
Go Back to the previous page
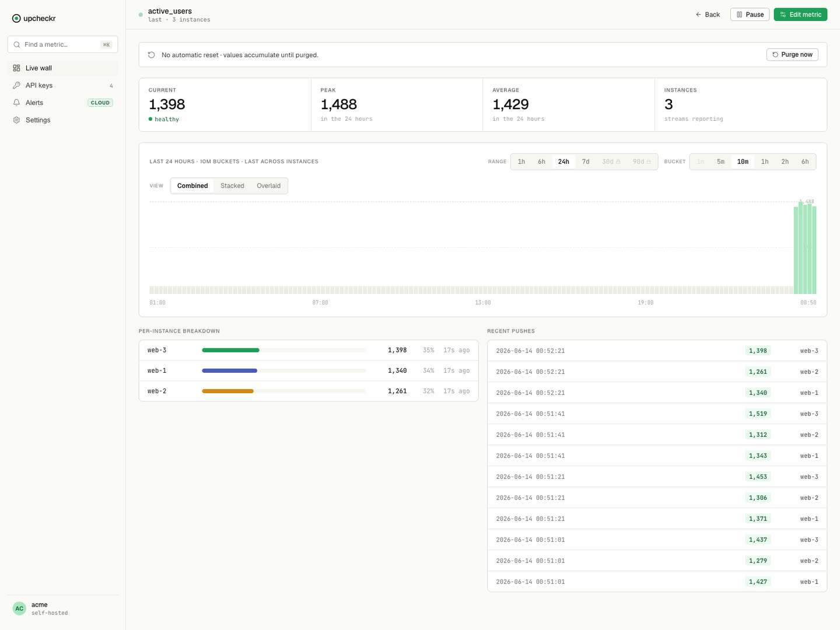[x=708, y=15]
